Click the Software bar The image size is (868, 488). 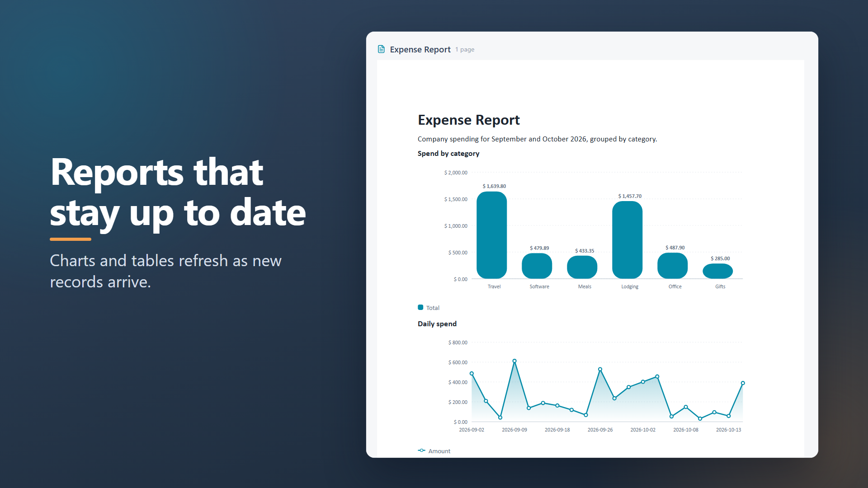pos(537,266)
